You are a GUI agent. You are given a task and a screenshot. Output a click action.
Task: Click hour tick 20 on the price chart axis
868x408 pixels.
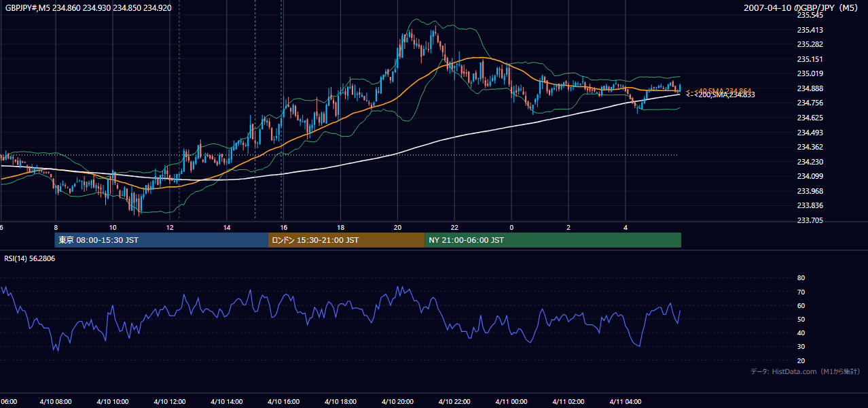pos(398,227)
